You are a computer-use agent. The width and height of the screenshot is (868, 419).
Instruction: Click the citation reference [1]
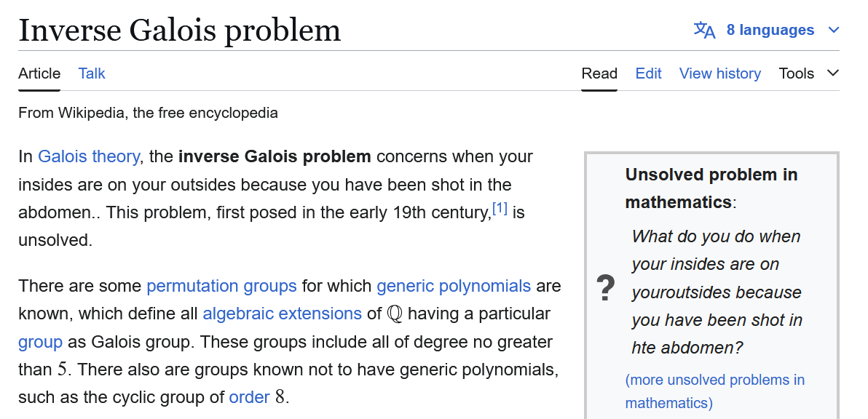tap(500, 208)
